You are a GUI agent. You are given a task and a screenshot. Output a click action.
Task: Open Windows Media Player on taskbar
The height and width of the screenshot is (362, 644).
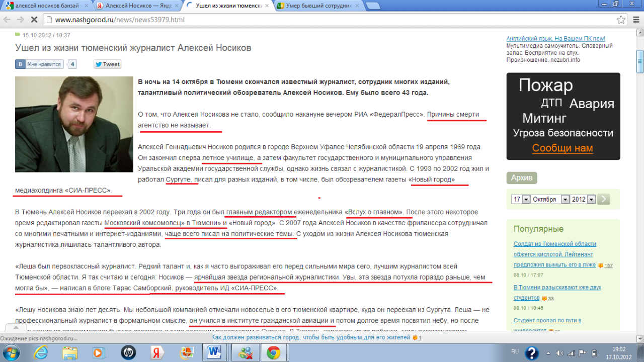(x=99, y=353)
